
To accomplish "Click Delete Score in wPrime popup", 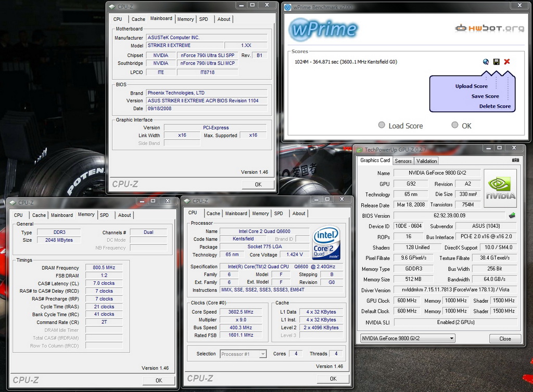I will click(x=495, y=106).
